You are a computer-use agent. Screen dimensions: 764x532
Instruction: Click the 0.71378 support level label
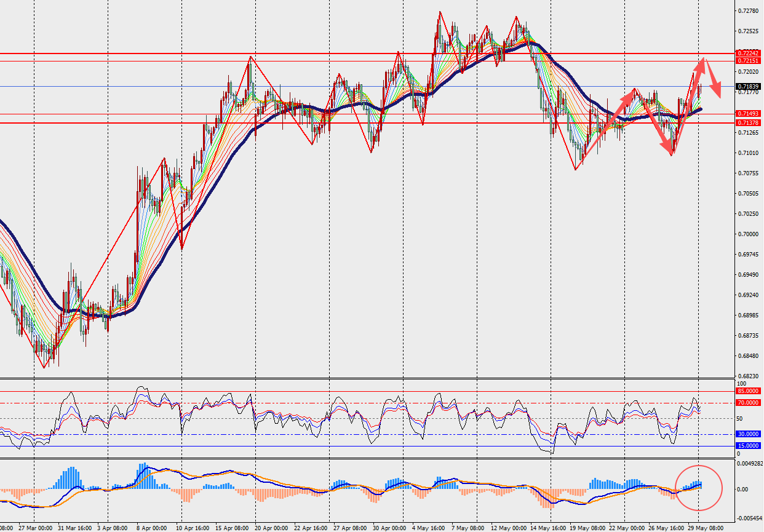click(x=748, y=123)
